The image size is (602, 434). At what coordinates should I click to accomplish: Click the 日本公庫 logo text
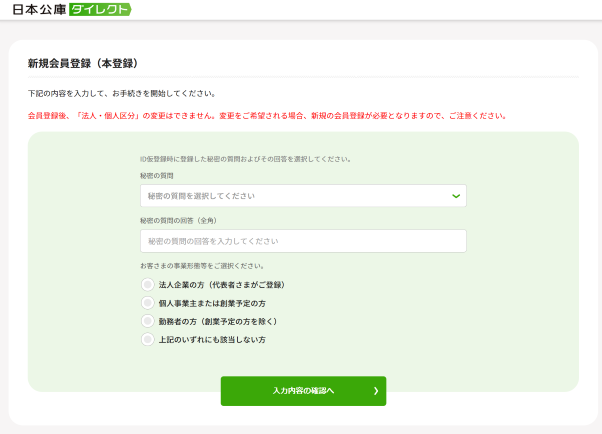click(x=32, y=9)
